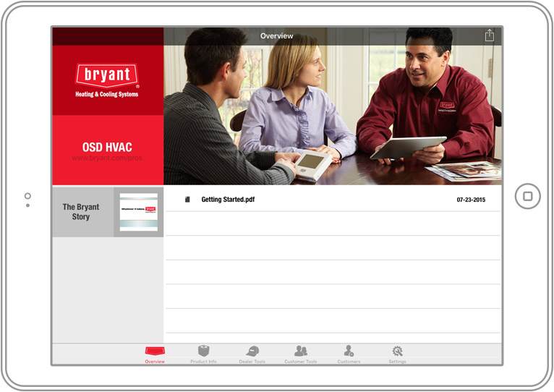Click the Overview header title
This screenshot has width=554, height=392.
pyautogui.click(x=277, y=35)
